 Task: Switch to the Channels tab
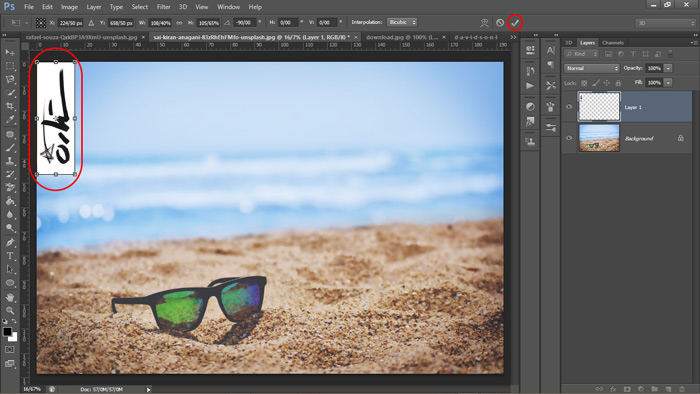612,43
